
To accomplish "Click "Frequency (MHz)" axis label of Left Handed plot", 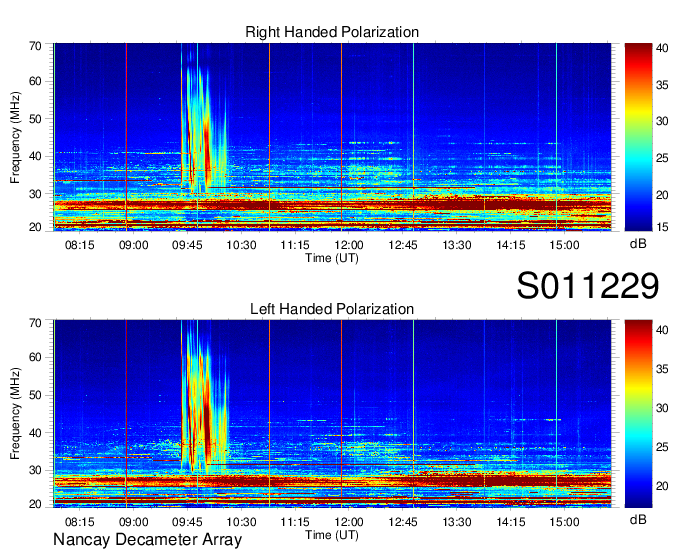I will pyautogui.click(x=15, y=413).
